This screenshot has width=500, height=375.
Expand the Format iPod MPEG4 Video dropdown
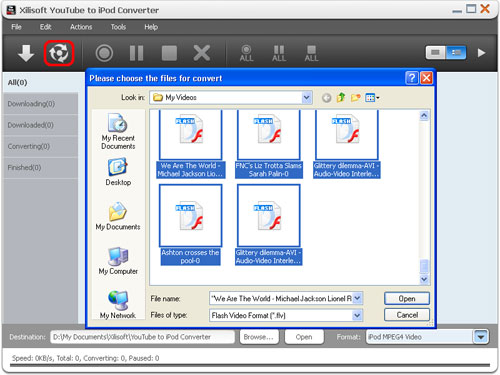point(481,337)
